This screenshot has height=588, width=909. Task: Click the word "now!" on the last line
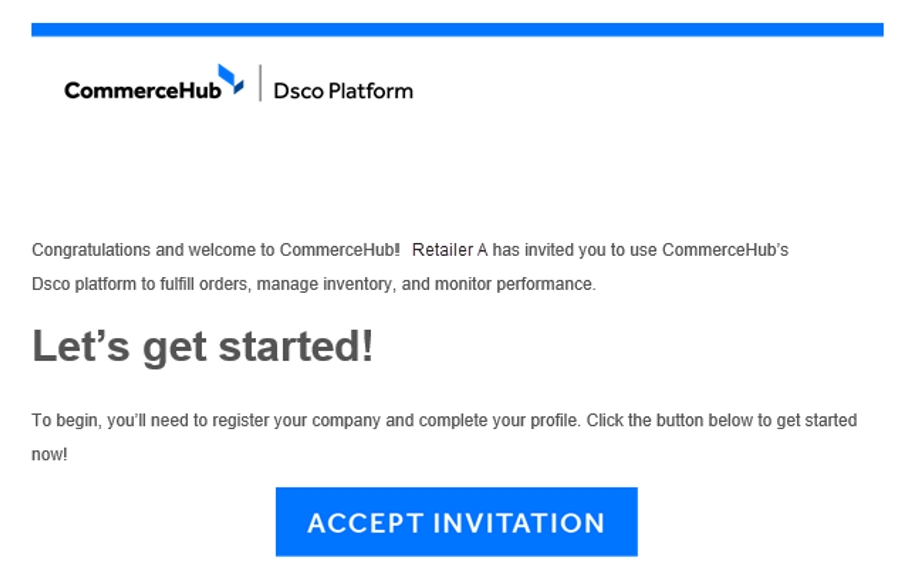(50, 455)
